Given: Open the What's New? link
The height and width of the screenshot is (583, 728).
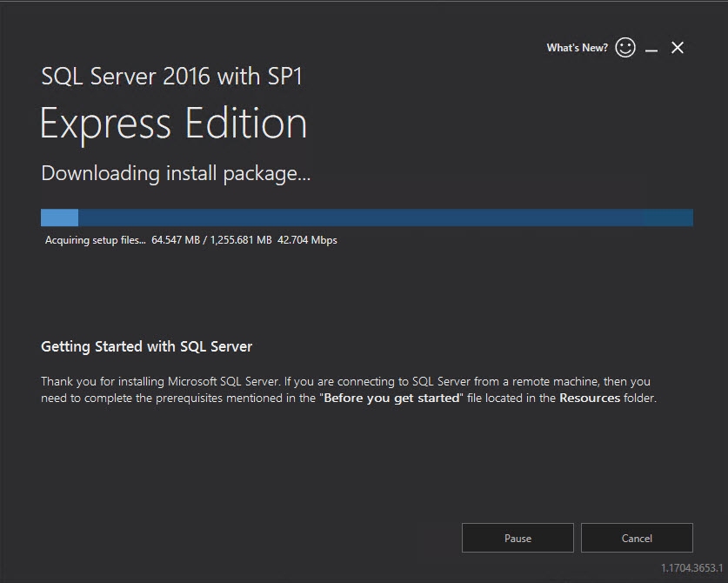Looking at the screenshot, I should [x=577, y=48].
